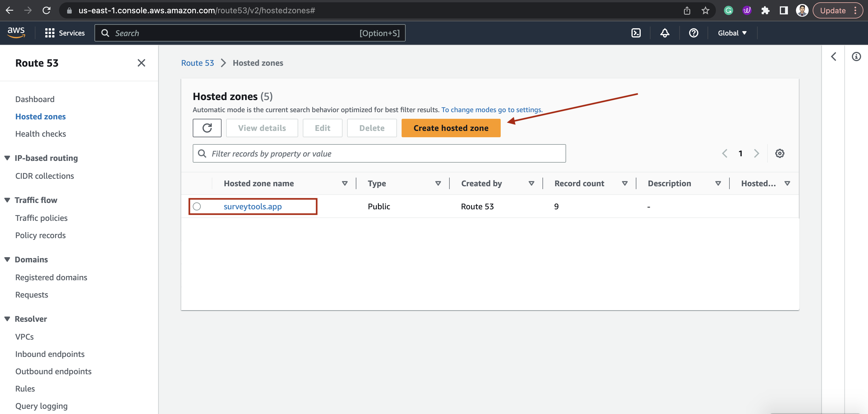Open the surveytools.app hosted zone link
Viewport: 868px width, 414px height.
click(x=252, y=206)
